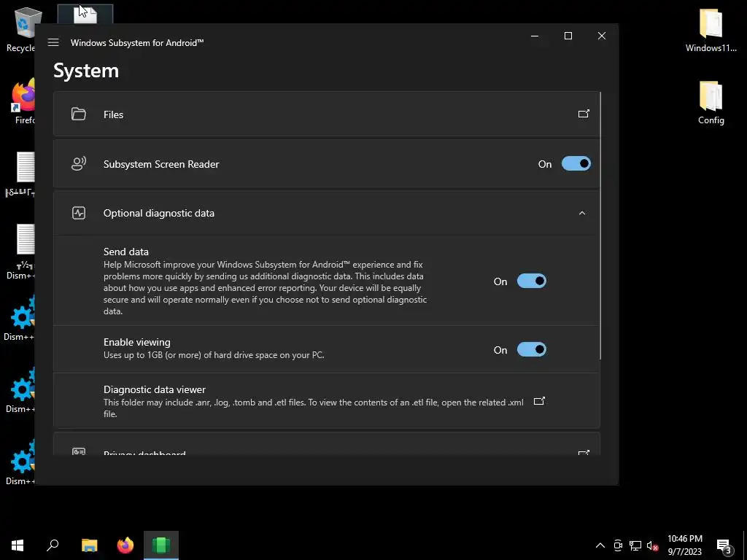Open the Files row

[326, 114]
